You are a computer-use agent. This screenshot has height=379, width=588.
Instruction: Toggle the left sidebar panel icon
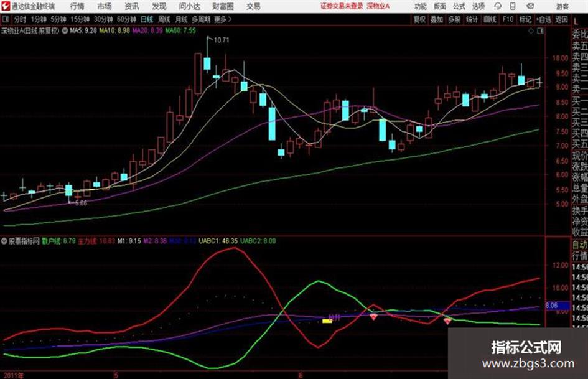[5, 19]
